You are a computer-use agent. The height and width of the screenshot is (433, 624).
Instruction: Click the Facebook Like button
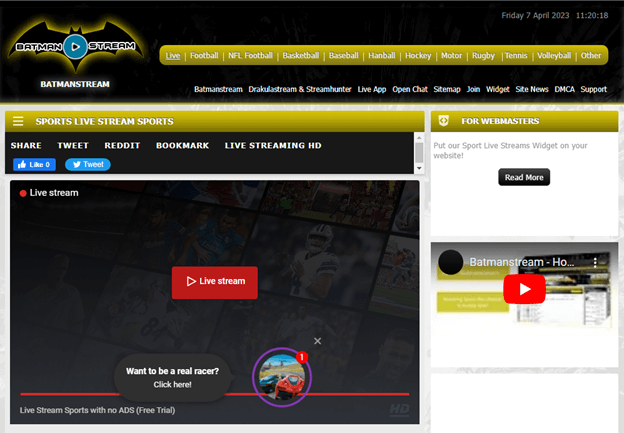pyautogui.click(x=34, y=164)
